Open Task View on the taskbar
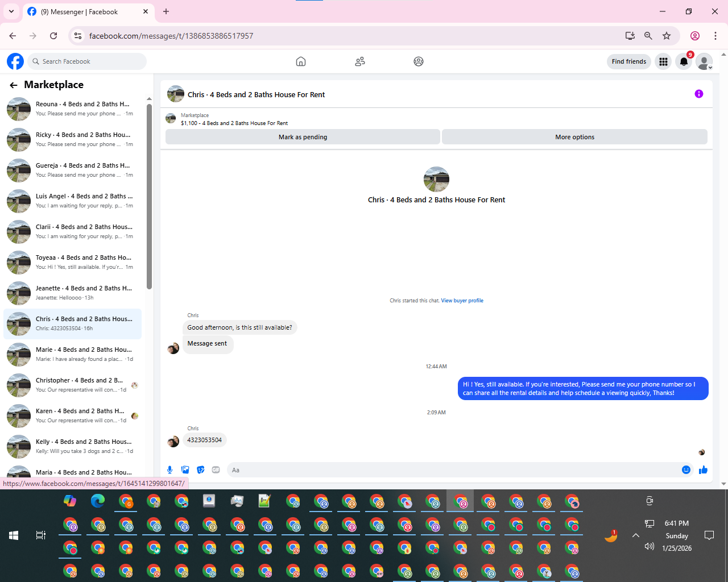728x582 pixels. pyautogui.click(x=41, y=535)
